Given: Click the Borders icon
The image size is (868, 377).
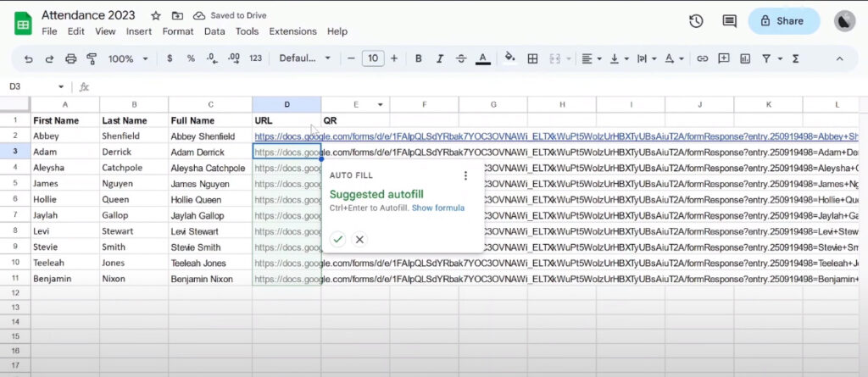Looking at the screenshot, I should (x=532, y=58).
